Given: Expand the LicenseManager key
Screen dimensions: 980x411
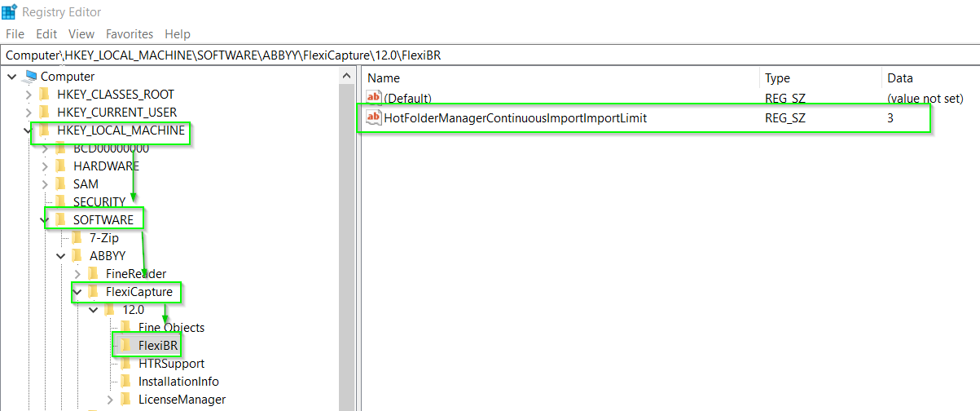Looking at the screenshot, I should (x=110, y=400).
